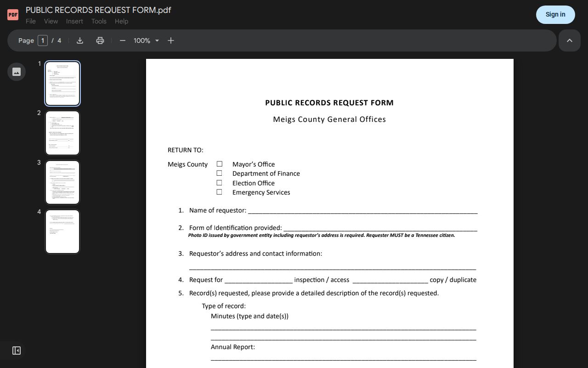Click the 'Annual Report:' label

(233, 347)
